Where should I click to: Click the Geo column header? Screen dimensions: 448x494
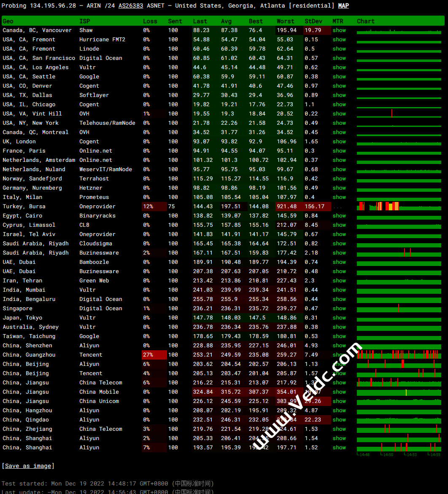(8, 21)
